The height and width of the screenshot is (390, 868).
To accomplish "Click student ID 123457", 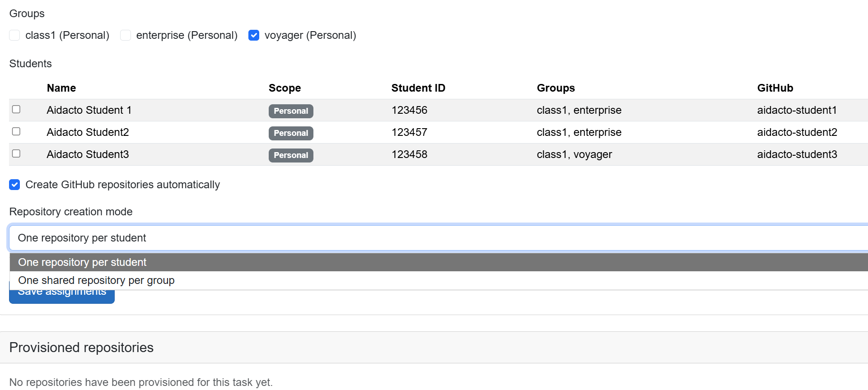I will (409, 132).
